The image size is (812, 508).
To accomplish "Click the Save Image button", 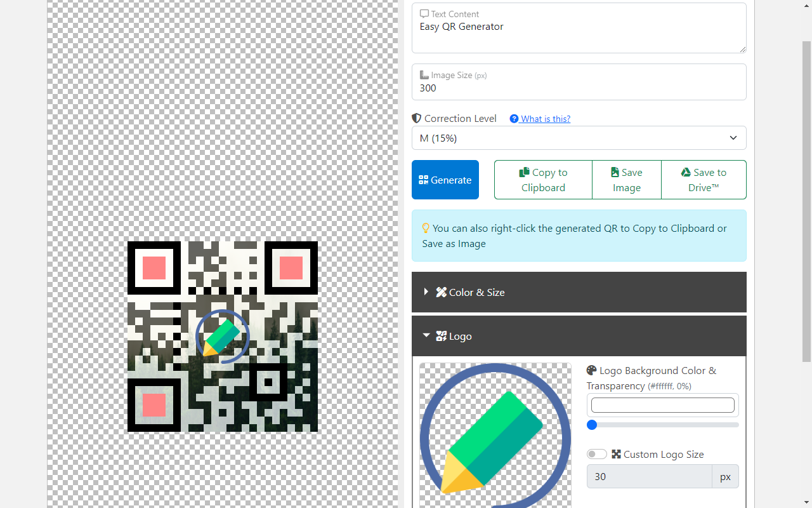I will [x=626, y=180].
